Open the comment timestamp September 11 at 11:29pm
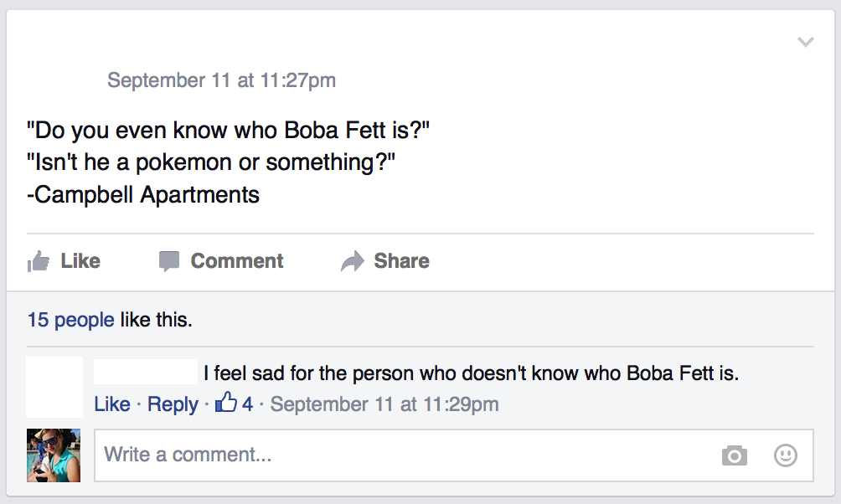Screen dimensions: 841x504 [384, 404]
